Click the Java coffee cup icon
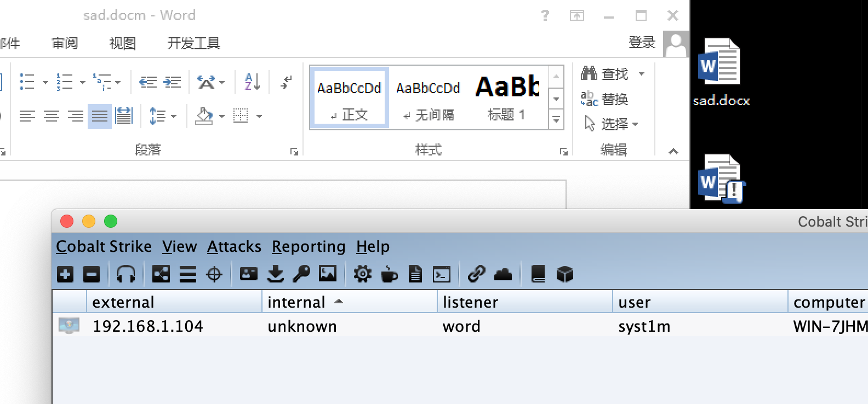Viewport: 868px width, 404px height. 389,274
